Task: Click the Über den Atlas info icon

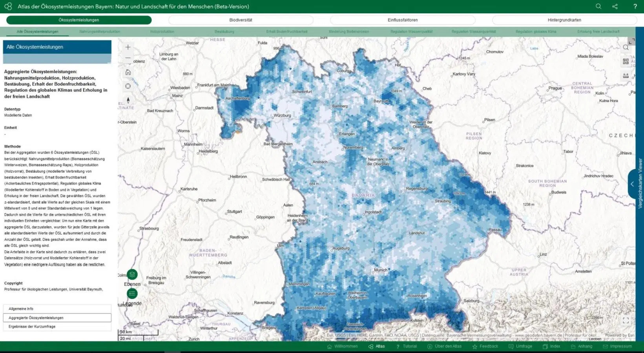Action: point(430,347)
